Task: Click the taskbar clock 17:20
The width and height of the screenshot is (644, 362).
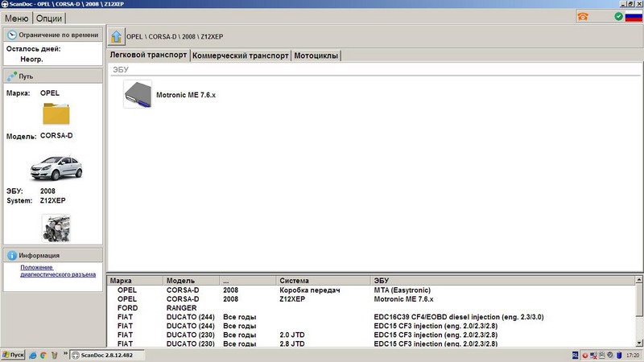Action: coord(633,356)
